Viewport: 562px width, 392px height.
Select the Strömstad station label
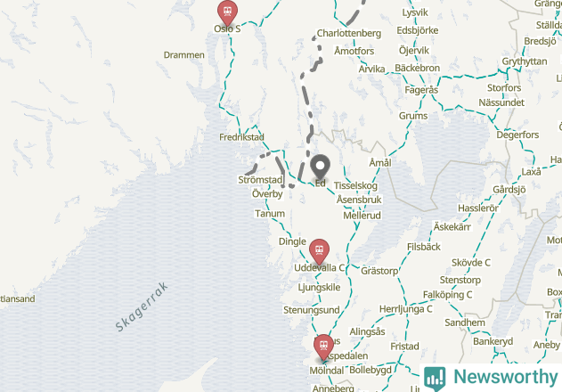tap(260, 180)
